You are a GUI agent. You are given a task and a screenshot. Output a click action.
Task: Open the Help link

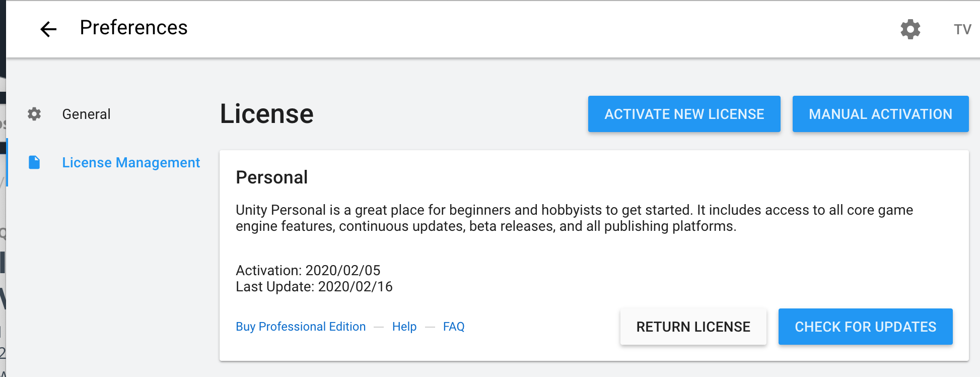(x=404, y=327)
